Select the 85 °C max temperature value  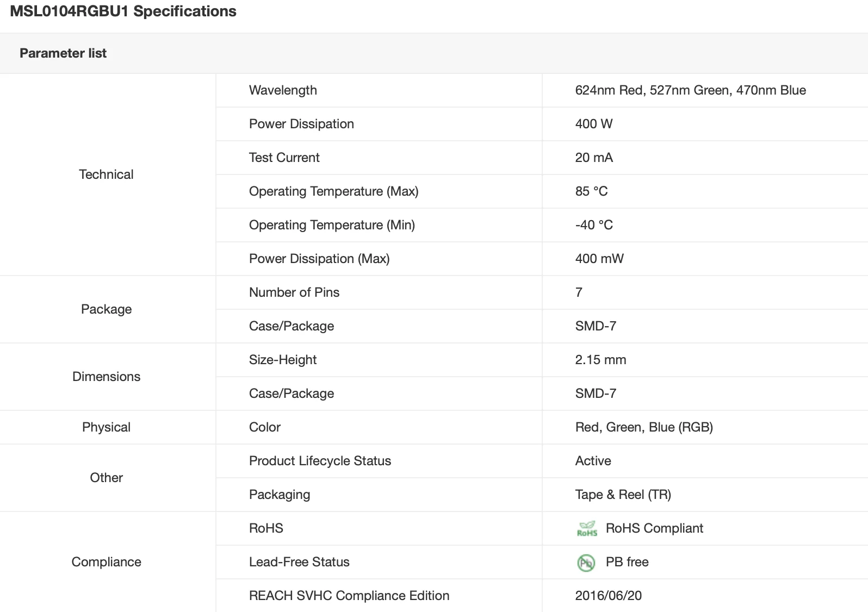coord(591,191)
